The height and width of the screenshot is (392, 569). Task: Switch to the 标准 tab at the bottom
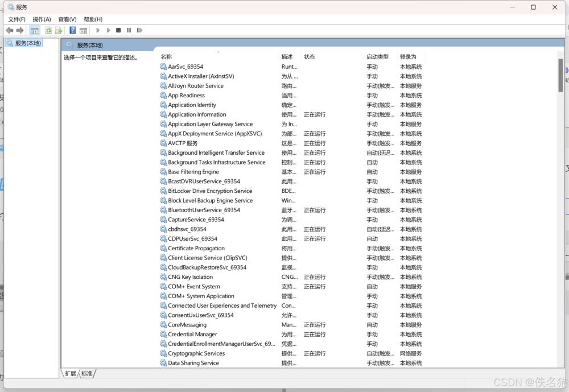point(86,373)
